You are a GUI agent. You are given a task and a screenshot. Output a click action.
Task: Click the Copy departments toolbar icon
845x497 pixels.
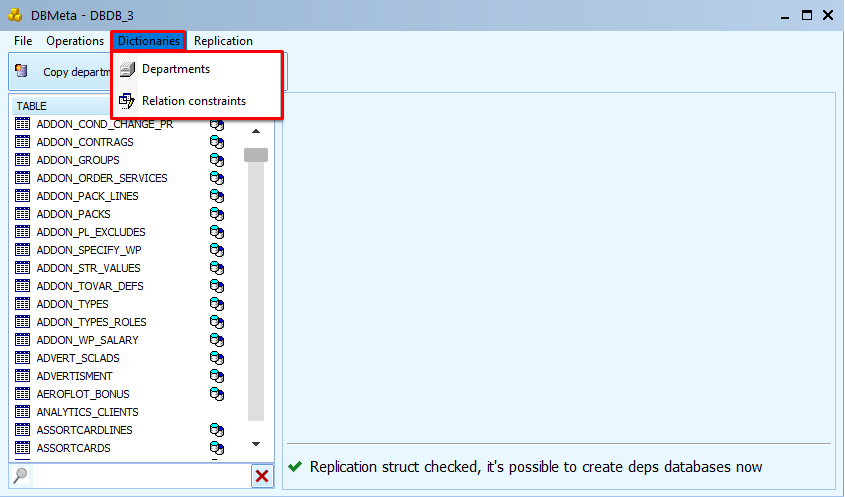(22, 71)
